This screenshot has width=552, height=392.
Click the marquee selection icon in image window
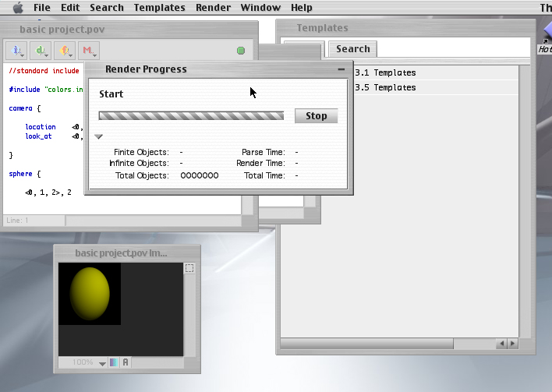(189, 268)
